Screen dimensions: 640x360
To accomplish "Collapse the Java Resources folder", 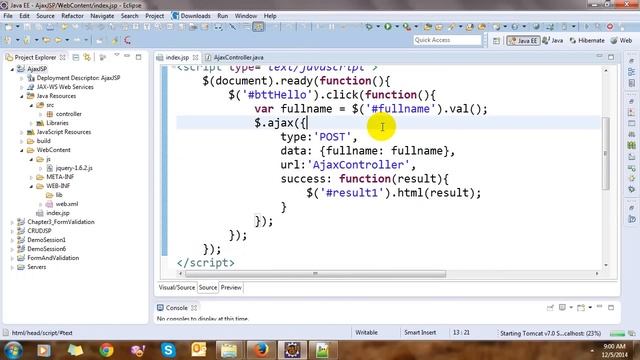I will pyautogui.click(x=22, y=96).
